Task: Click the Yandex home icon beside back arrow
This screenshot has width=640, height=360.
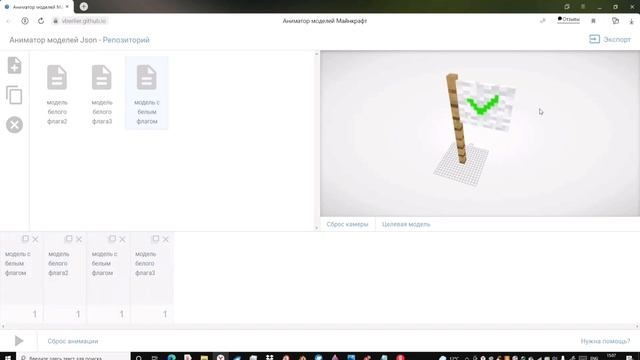Action: click(25, 21)
